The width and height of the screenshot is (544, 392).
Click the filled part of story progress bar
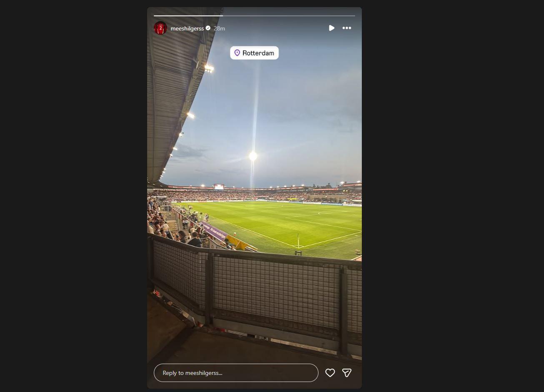188,16
